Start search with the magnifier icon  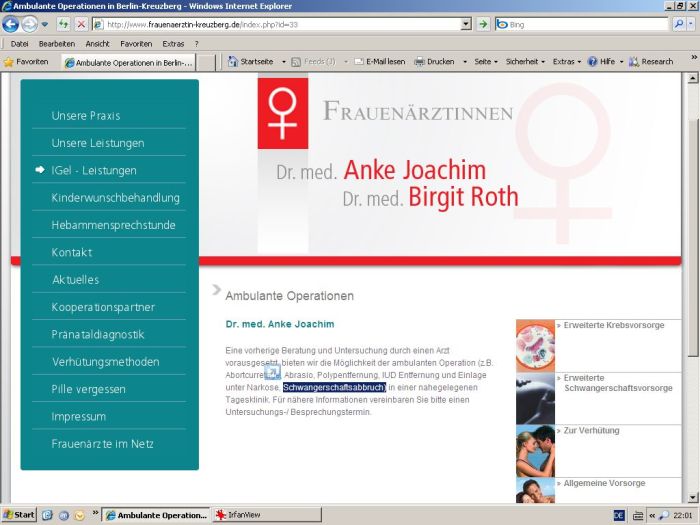(x=679, y=24)
